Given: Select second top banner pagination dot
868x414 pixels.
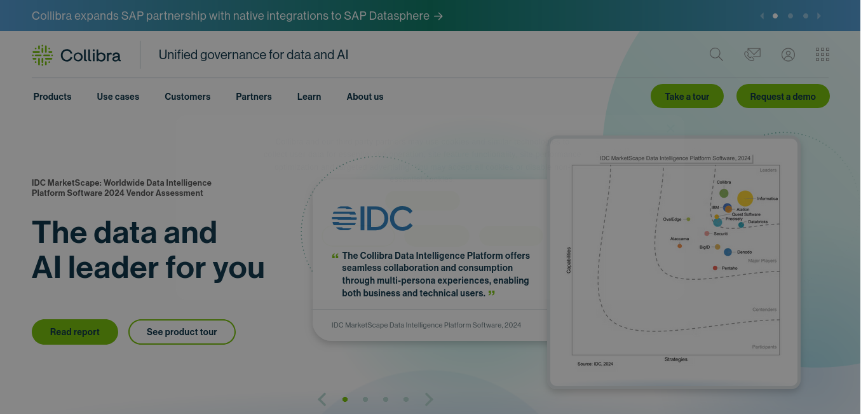Looking at the screenshot, I should coord(790,16).
